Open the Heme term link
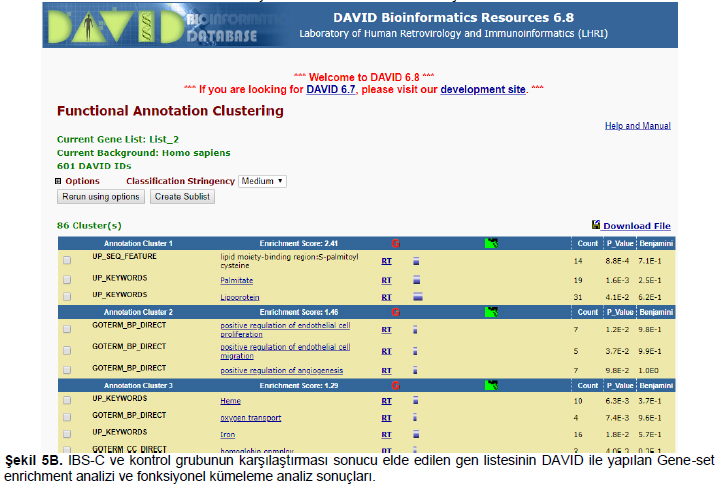 coord(230,401)
